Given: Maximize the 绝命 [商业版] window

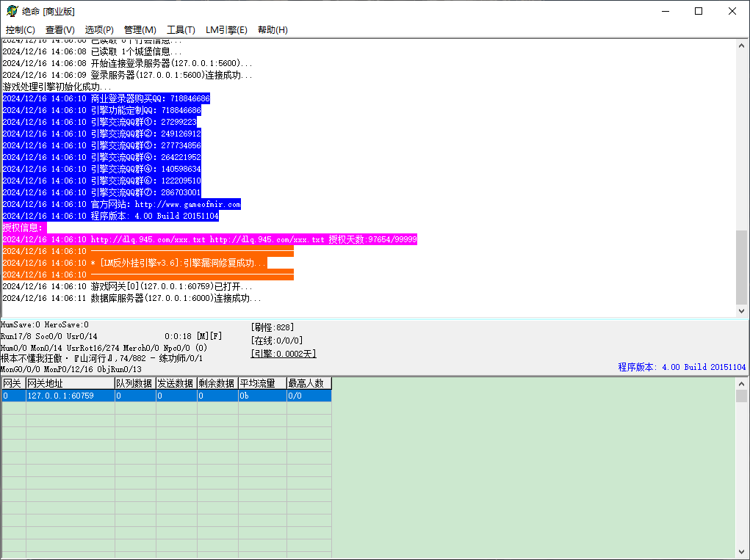Looking at the screenshot, I should pyautogui.click(x=699, y=11).
